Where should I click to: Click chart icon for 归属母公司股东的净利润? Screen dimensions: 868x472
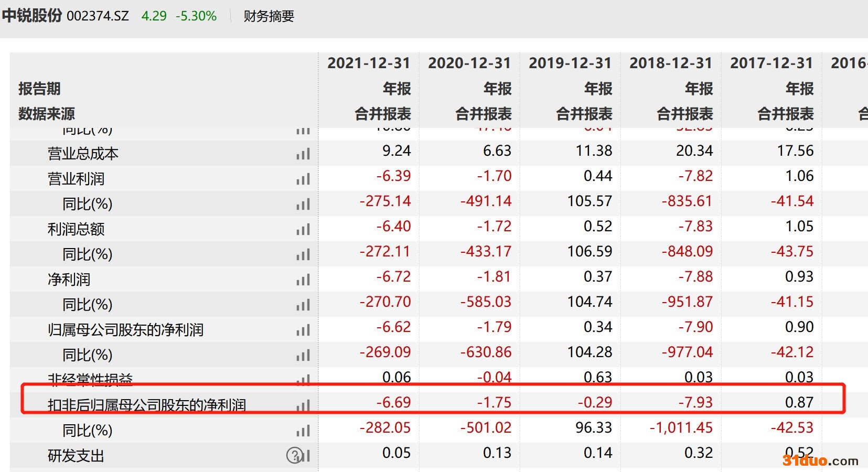[303, 330]
